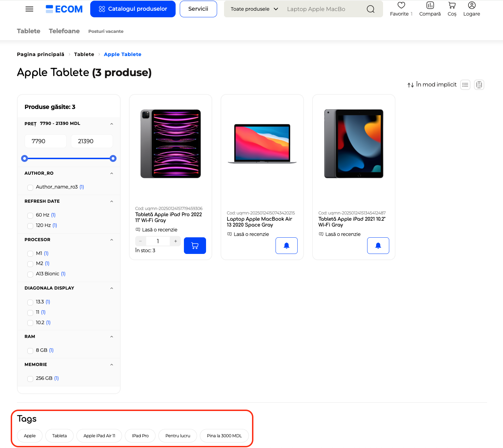
Task: Click the minimum price slider handle
Action: click(x=24, y=158)
